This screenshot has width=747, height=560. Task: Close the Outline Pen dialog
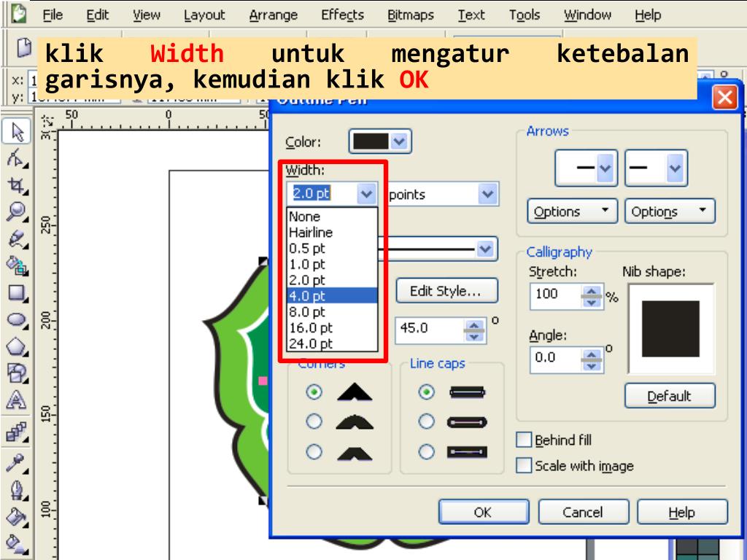click(724, 98)
